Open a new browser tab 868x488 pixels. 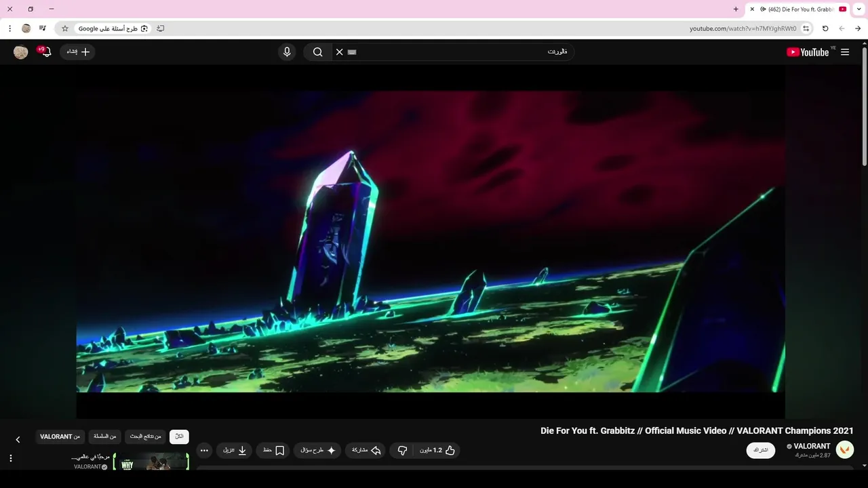pos(736,9)
